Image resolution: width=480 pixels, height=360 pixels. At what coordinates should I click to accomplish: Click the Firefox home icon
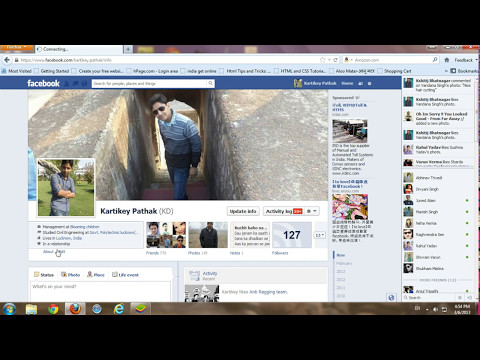click(x=447, y=60)
